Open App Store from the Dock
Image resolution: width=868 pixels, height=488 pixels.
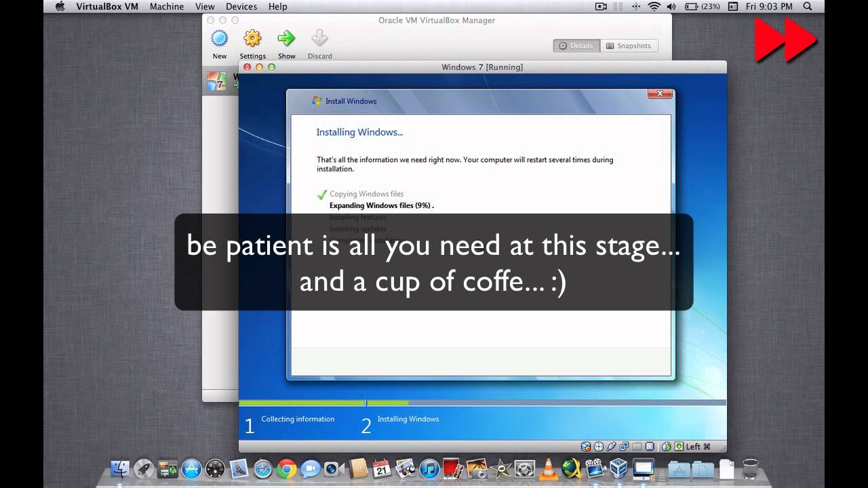tap(191, 468)
